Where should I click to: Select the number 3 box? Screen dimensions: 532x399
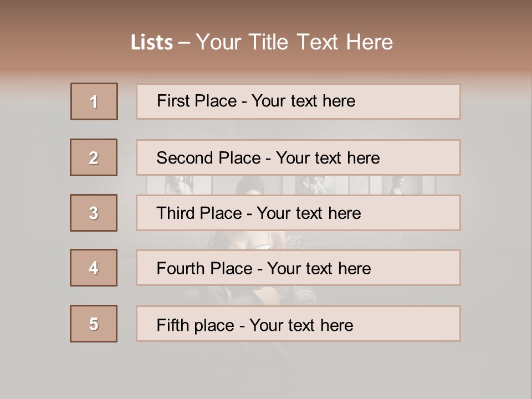[94, 213]
